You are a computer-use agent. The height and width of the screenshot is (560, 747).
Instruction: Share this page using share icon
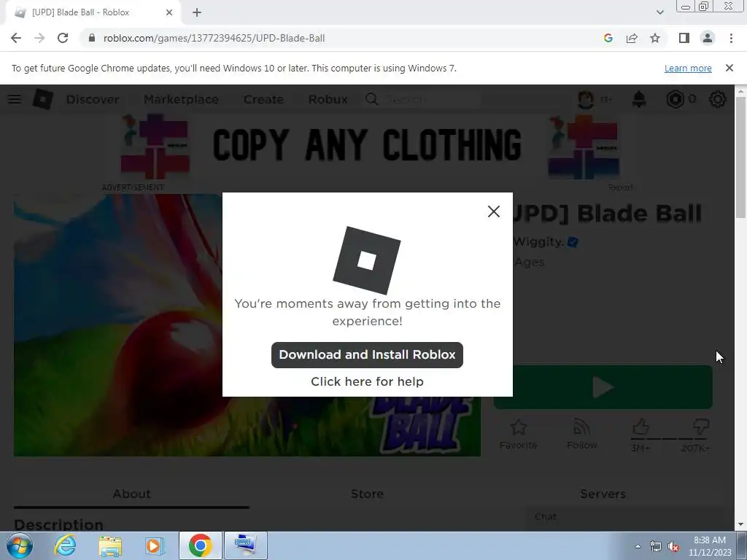pyautogui.click(x=632, y=38)
